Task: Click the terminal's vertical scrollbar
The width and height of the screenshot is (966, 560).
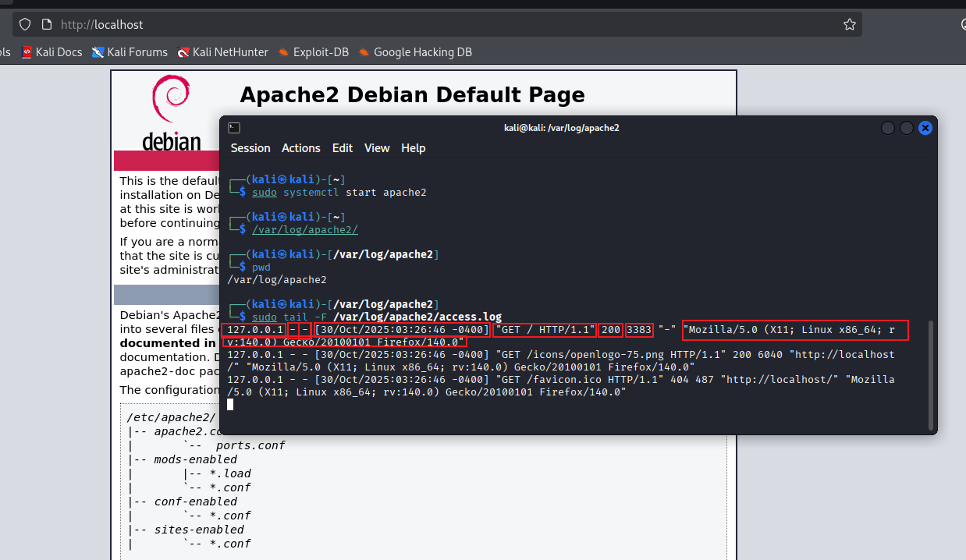Action: click(930, 374)
